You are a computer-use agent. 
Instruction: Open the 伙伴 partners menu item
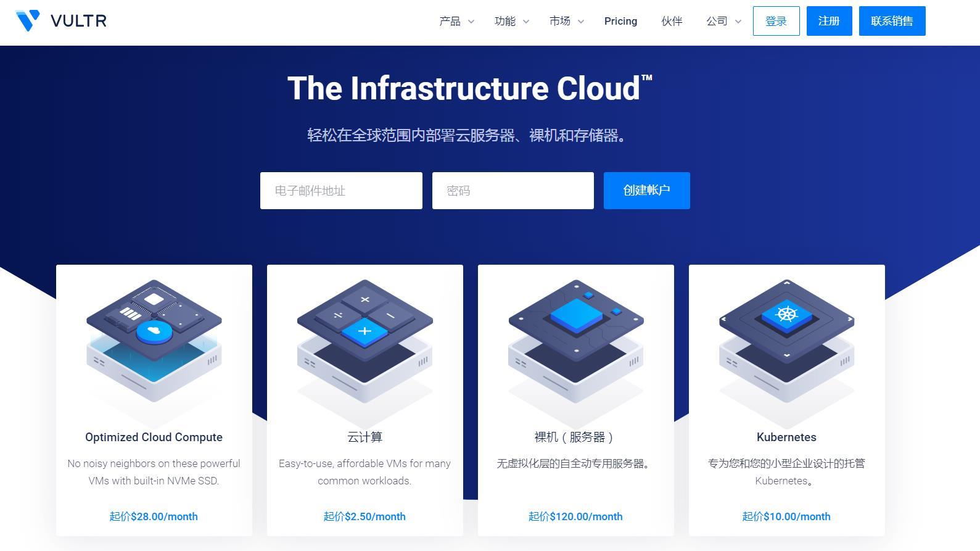click(x=672, y=21)
